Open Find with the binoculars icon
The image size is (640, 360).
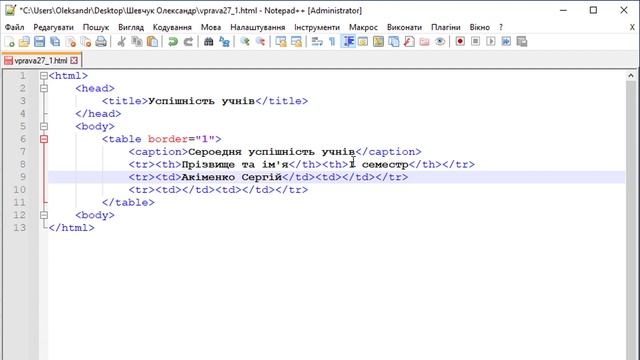(x=209, y=42)
